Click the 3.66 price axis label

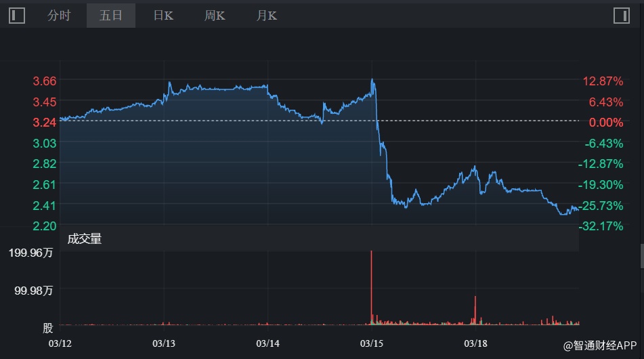pos(45,81)
